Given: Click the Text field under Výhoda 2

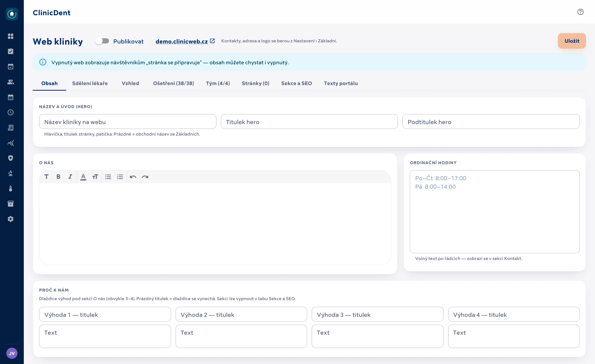Looking at the screenshot, I should coord(241,336).
